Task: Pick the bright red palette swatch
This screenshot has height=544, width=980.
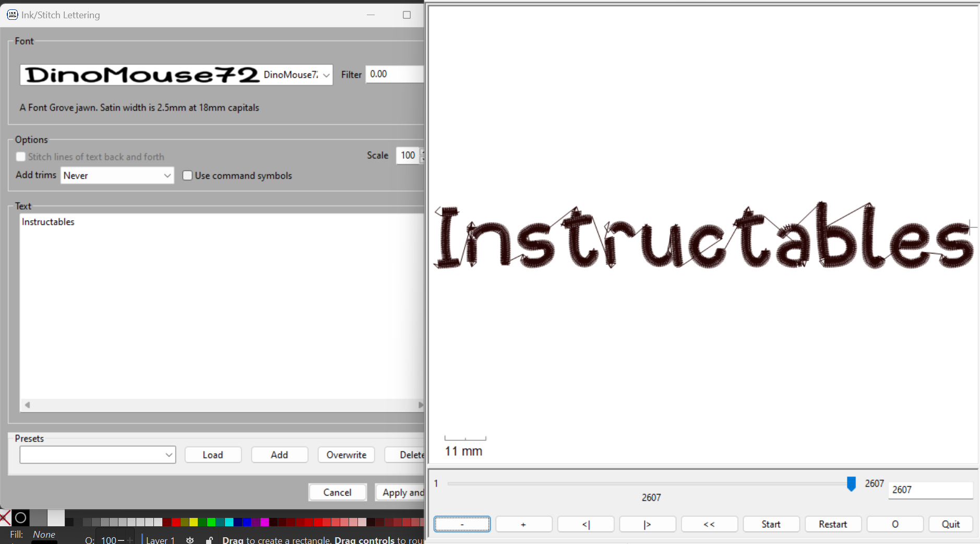Action: [x=176, y=522]
